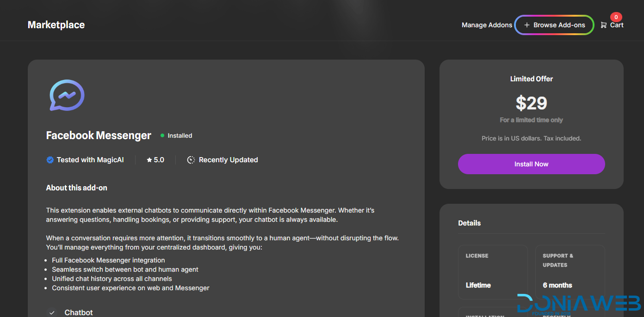
Task: Click the red cart count badge
Action: pyautogui.click(x=616, y=17)
